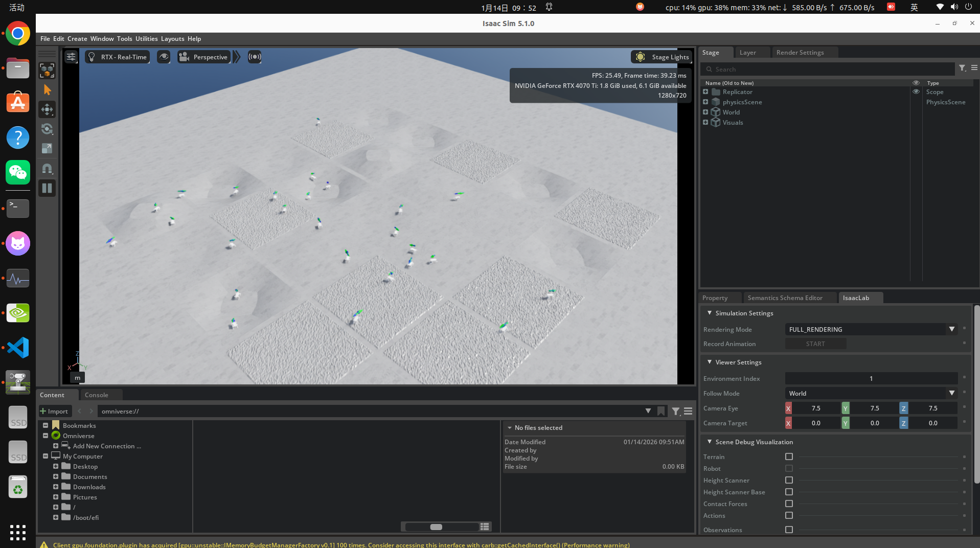Click the Environment Index field
Image resolution: width=980 pixels, height=548 pixels.
click(871, 379)
